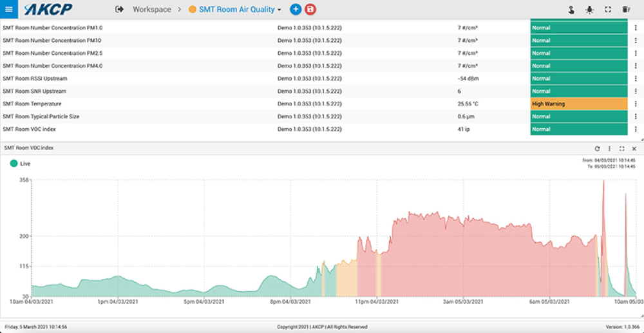Image resolution: width=644 pixels, height=333 pixels.
Task: Open options menu for PM10 row
Action: coord(636,41)
